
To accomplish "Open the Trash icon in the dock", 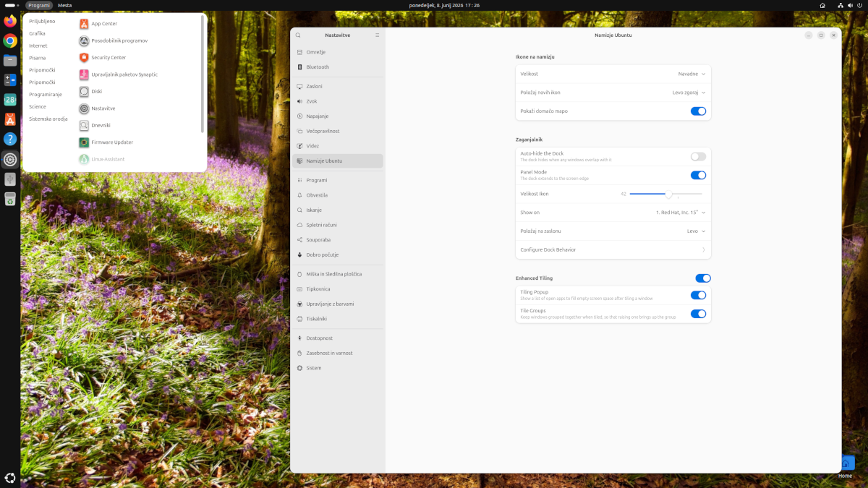I will (x=10, y=198).
